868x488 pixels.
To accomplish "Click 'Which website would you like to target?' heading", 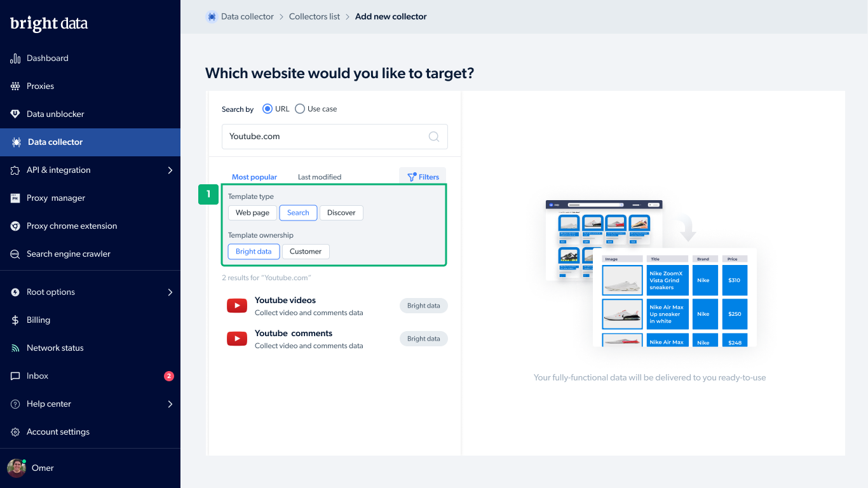I will [339, 73].
